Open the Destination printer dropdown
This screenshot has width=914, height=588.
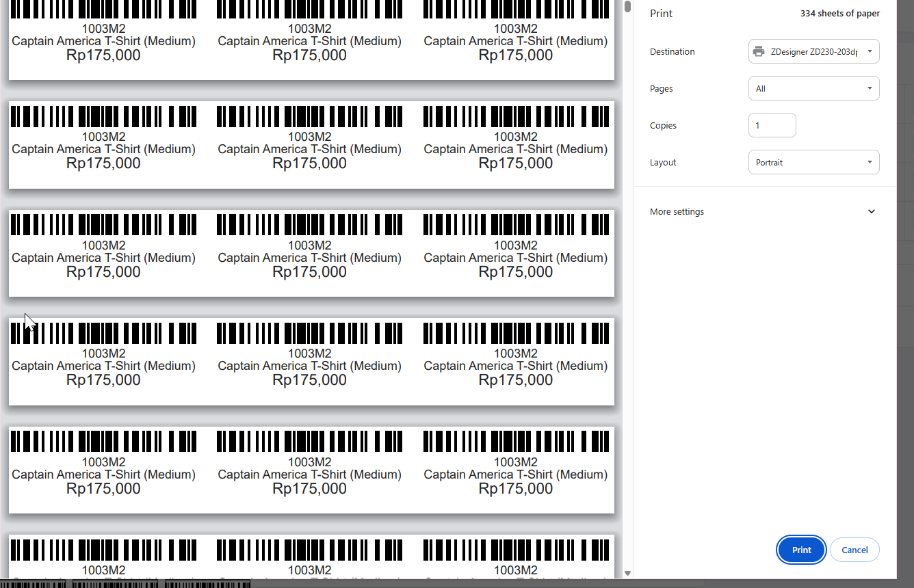coord(814,51)
